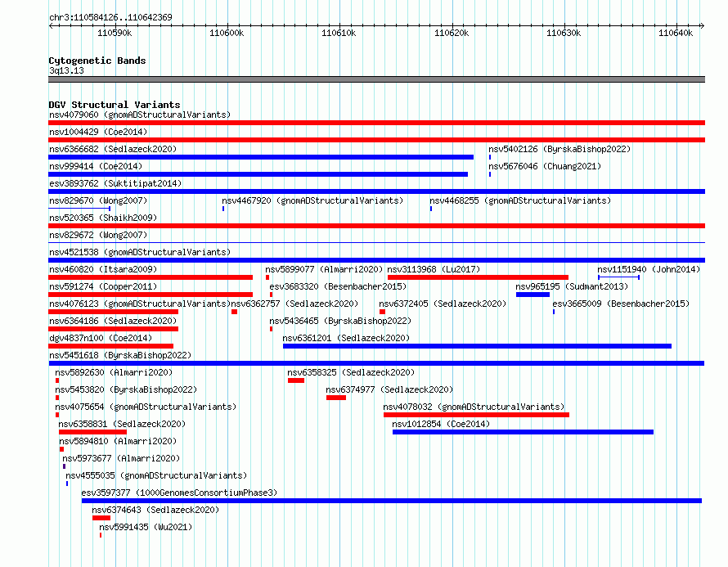The image size is (728, 567).
Task: Click the DGV Structural Variants track title
Action: [115, 105]
